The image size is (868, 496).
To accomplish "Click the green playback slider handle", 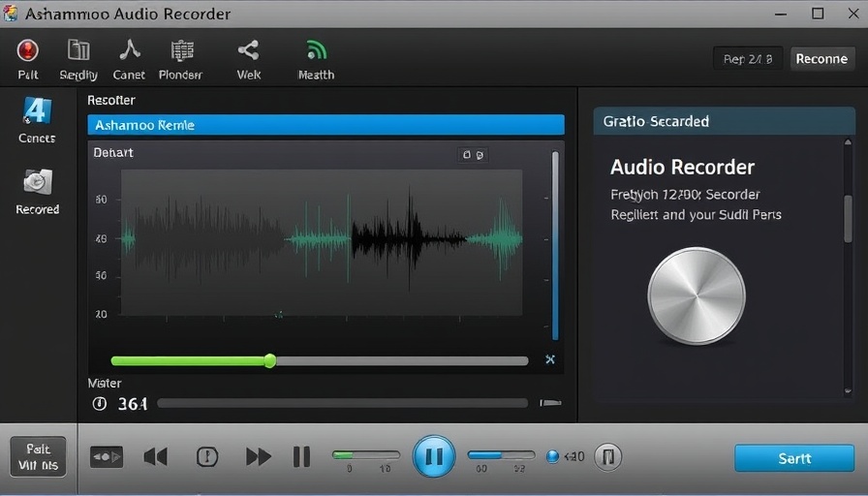I will coord(270,361).
